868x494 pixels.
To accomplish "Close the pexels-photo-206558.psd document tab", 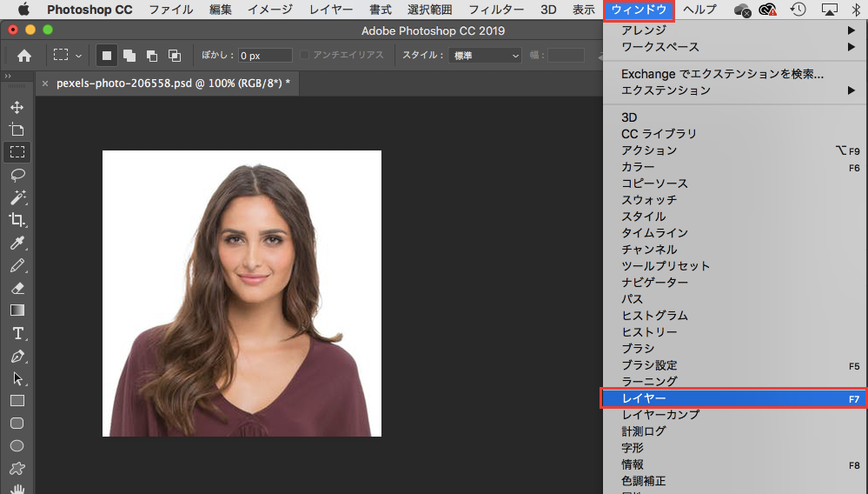I will click(45, 83).
